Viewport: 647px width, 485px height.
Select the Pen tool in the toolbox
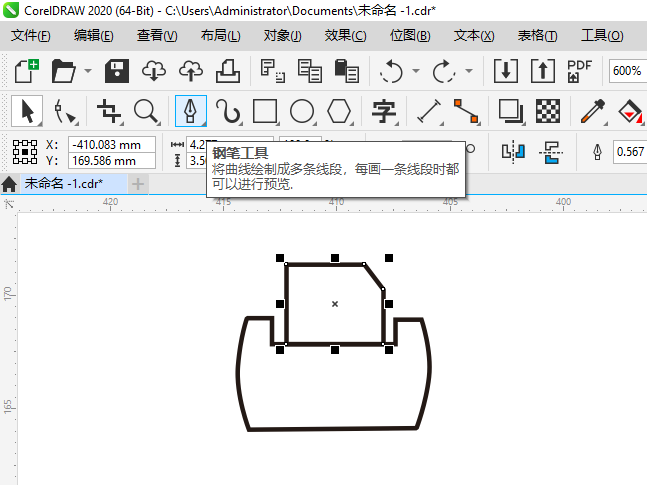pos(191,111)
